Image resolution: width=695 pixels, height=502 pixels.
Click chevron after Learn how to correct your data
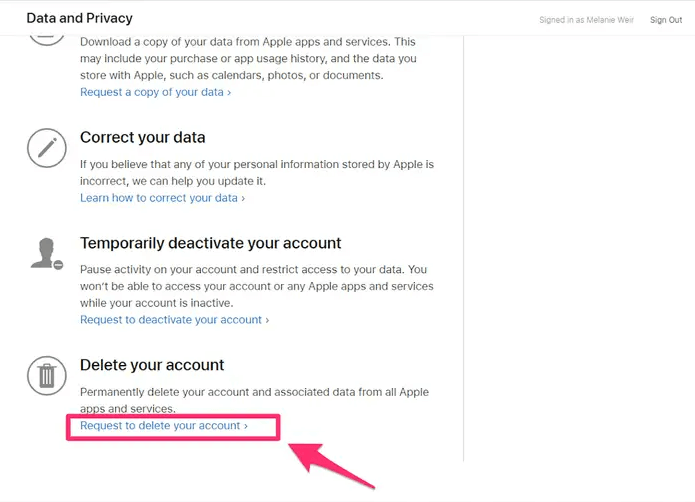click(x=243, y=198)
